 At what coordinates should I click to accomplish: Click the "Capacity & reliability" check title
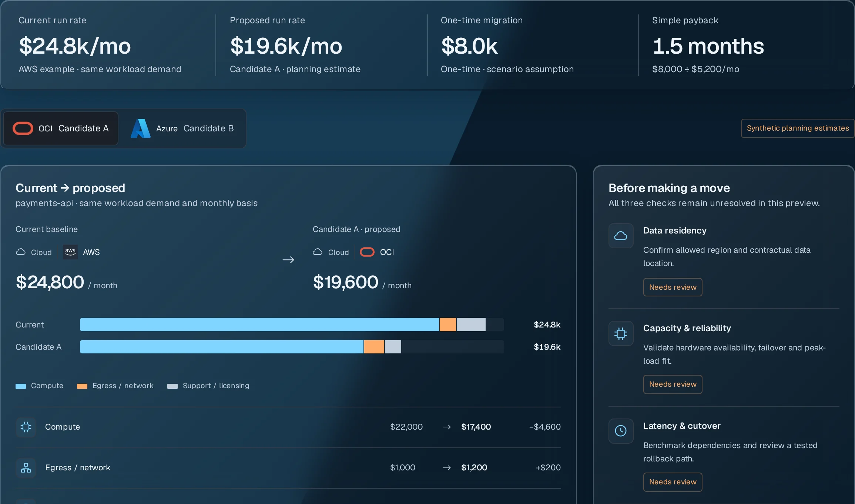(x=687, y=328)
